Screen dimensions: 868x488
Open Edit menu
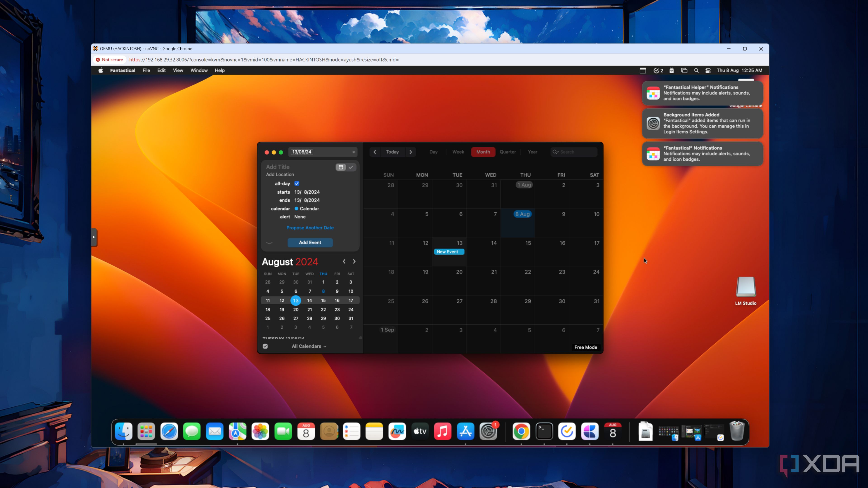[161, 70]
